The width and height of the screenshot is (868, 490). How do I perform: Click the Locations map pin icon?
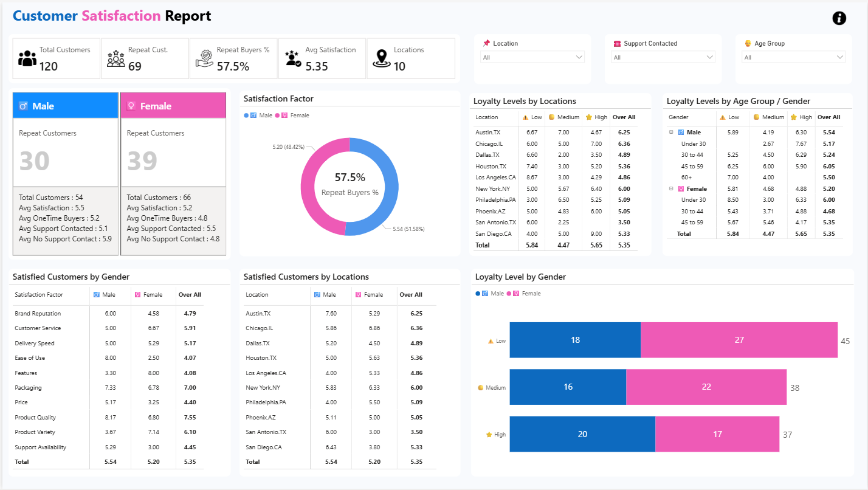(382, 58)
